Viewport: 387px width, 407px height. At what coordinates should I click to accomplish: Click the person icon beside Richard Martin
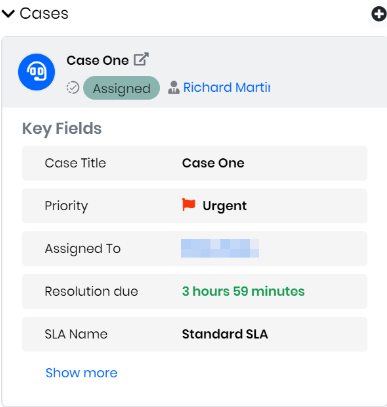coord(174,88)
